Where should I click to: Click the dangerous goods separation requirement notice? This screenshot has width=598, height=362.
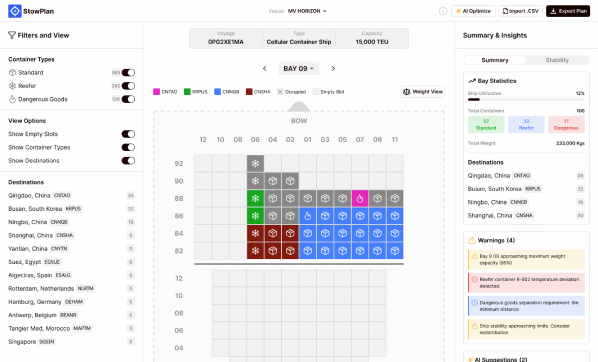coord(526,306)
